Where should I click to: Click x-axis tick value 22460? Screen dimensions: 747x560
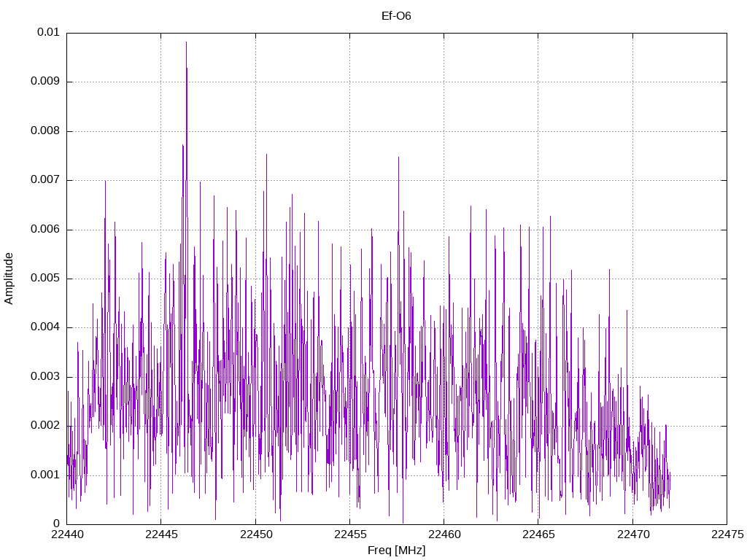444,534
